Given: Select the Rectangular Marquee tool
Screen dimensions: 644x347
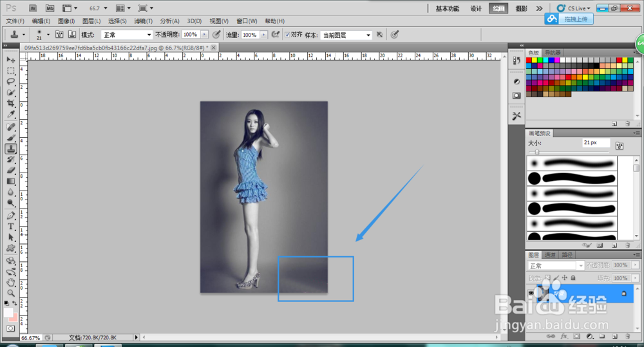Looking at the screenshot, I should click(11, 71).
